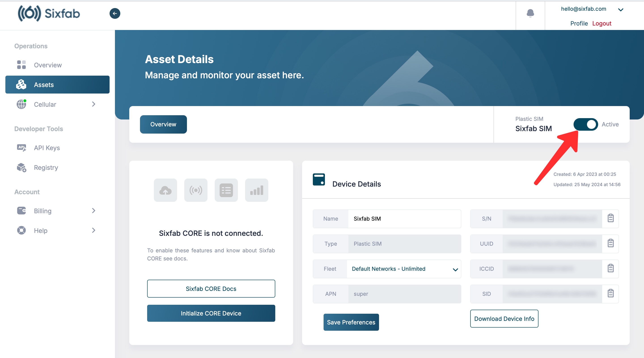This screenshot has height=358, width=644.
Task: Click the blurred ICCID value field
Action: coord(552,269)
